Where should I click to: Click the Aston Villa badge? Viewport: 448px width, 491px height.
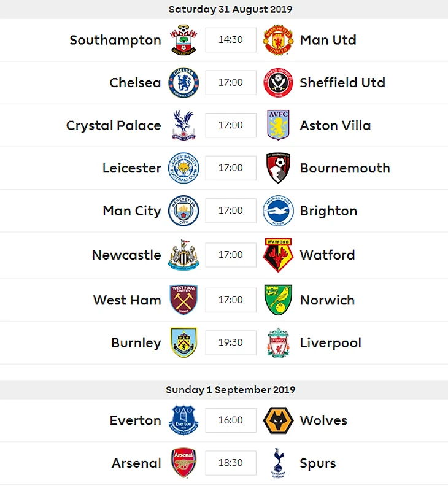click(278, 125)
